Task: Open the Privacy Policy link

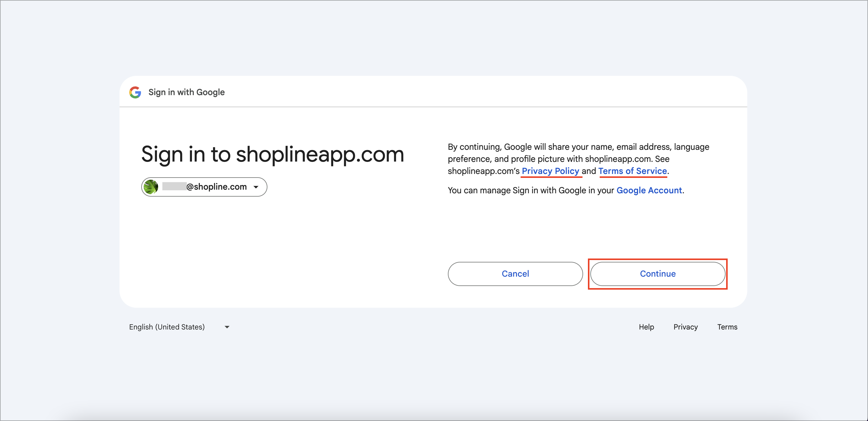Action: point(550,171)
